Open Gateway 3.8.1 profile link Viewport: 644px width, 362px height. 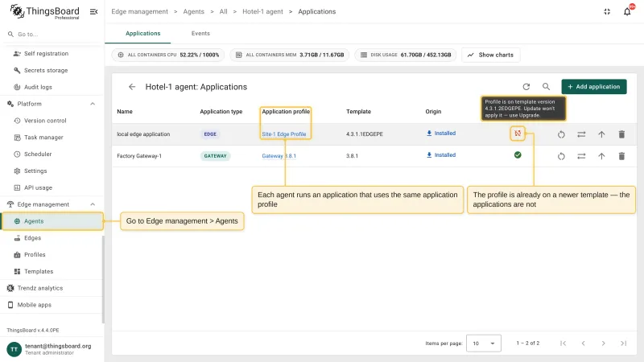(279, 156)
